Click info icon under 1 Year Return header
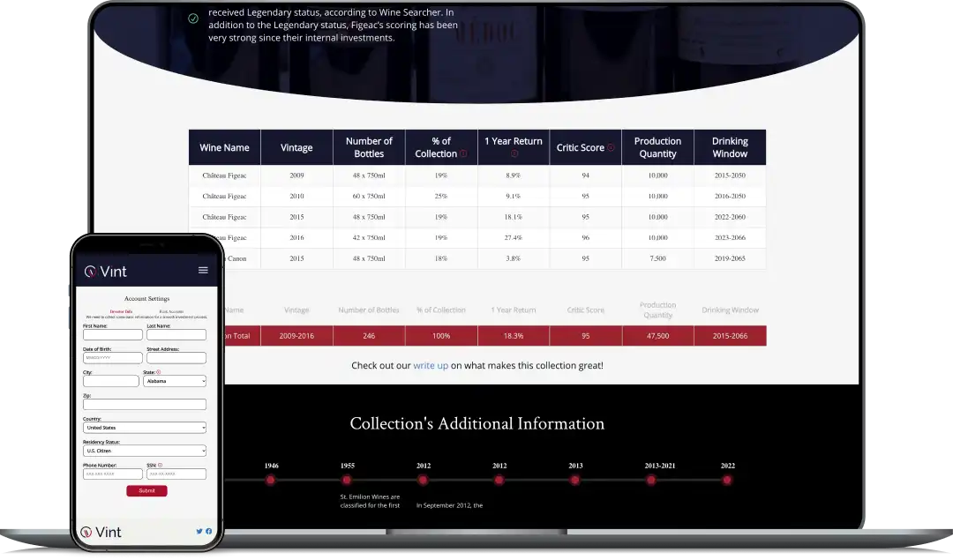Viewport: 953px width, 560px height. [x=514, y=153]
